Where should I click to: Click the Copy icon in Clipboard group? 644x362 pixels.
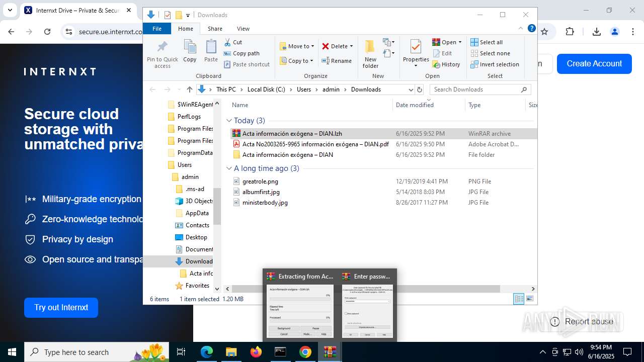click(190, 51)
